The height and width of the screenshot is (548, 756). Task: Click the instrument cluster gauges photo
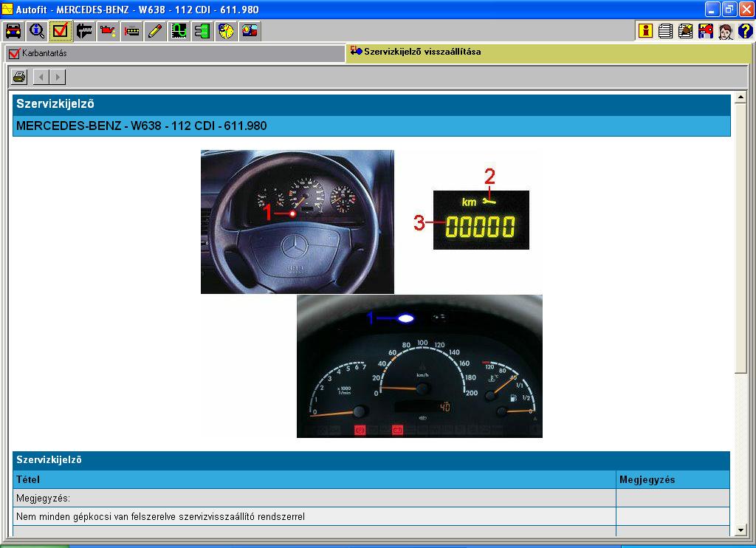pyautogui.click(x=419, y=366)
